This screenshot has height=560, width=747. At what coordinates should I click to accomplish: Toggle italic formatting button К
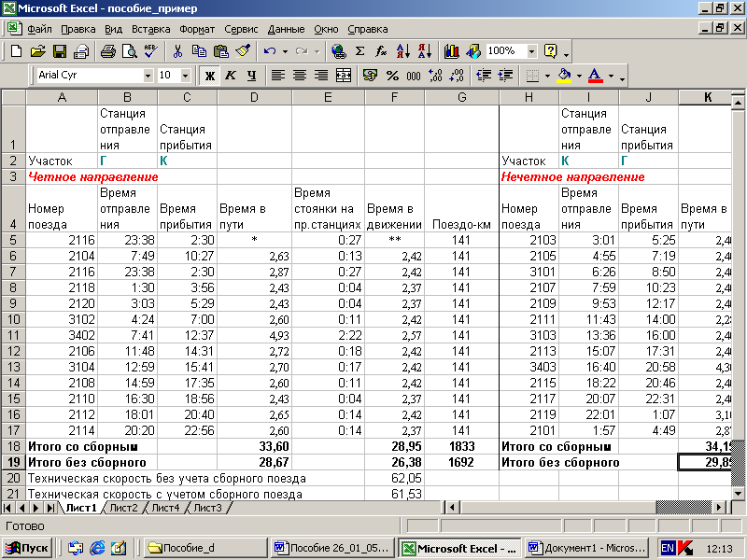click(231, 76)
